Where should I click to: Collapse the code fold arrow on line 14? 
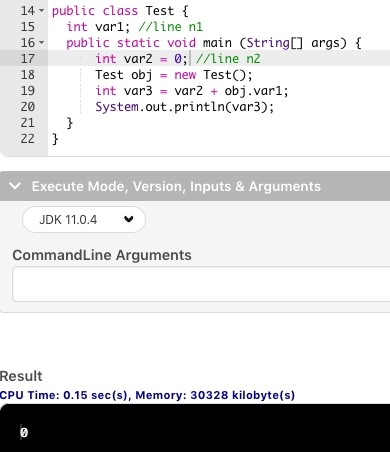pos(41,11)
